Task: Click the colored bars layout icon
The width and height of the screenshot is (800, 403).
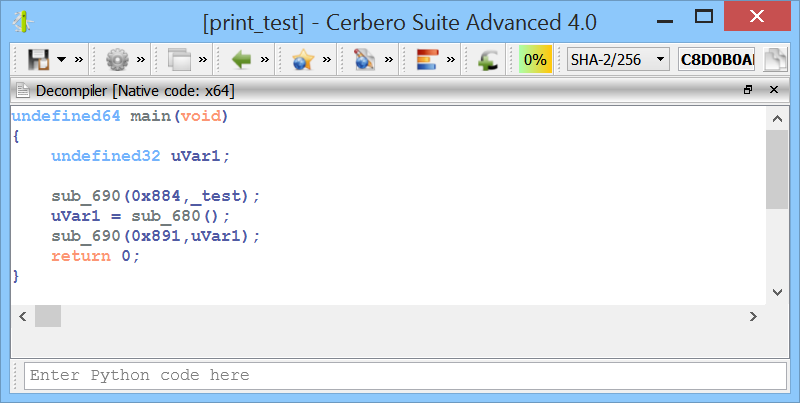Action: tap(427, 60)
